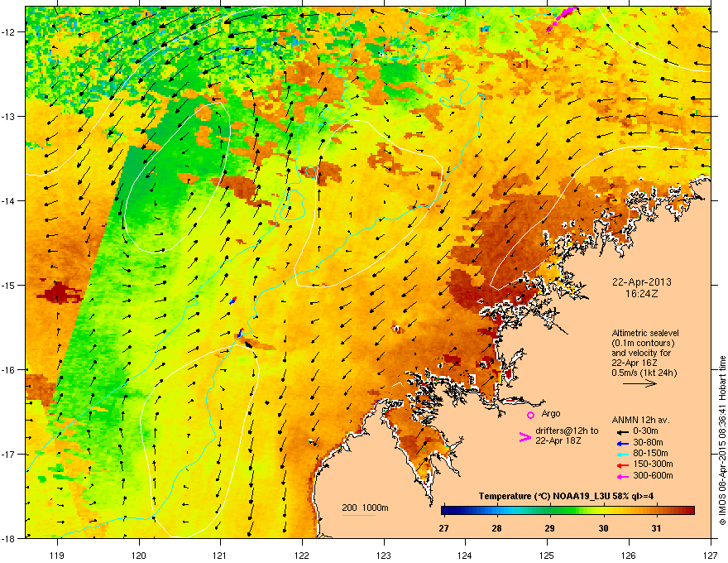Click the '80-150m' depth label

[650, 454]
